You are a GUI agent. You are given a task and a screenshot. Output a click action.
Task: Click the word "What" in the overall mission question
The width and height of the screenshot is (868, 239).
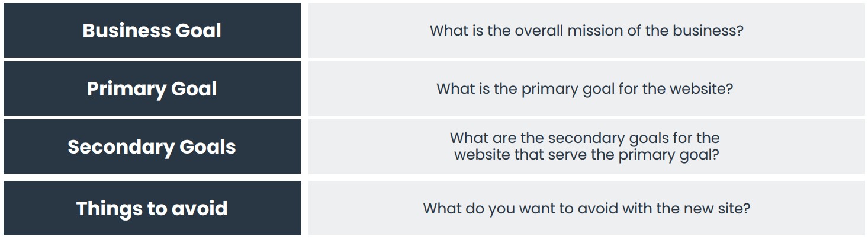coord(449,31)
